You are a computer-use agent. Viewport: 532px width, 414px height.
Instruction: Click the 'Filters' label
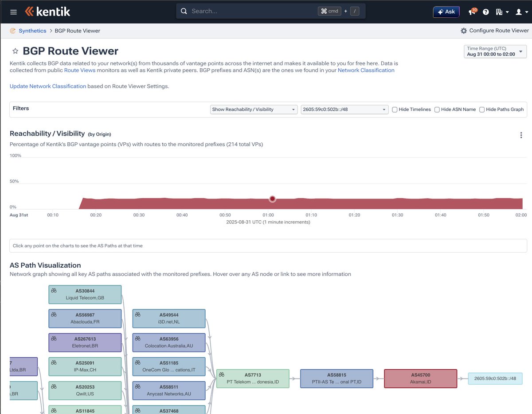[x=21, y=108]
